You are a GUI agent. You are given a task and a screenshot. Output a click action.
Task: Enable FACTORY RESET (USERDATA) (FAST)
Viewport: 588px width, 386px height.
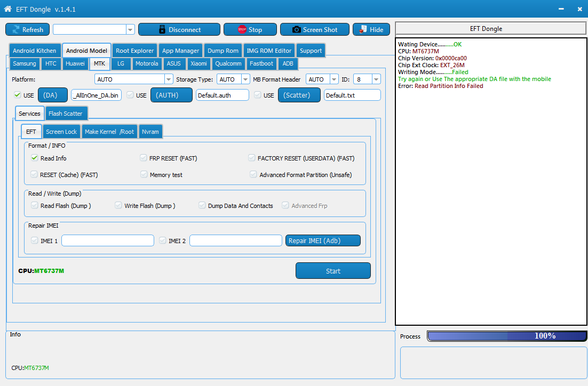(x=252, y=158)
